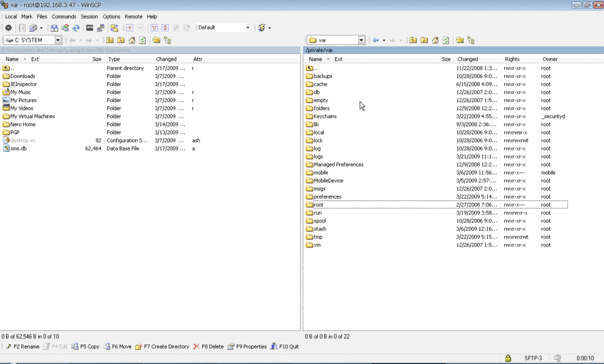604x364 pixels.
Task: Click the Select Files plus icon
Action: [129, 28]
